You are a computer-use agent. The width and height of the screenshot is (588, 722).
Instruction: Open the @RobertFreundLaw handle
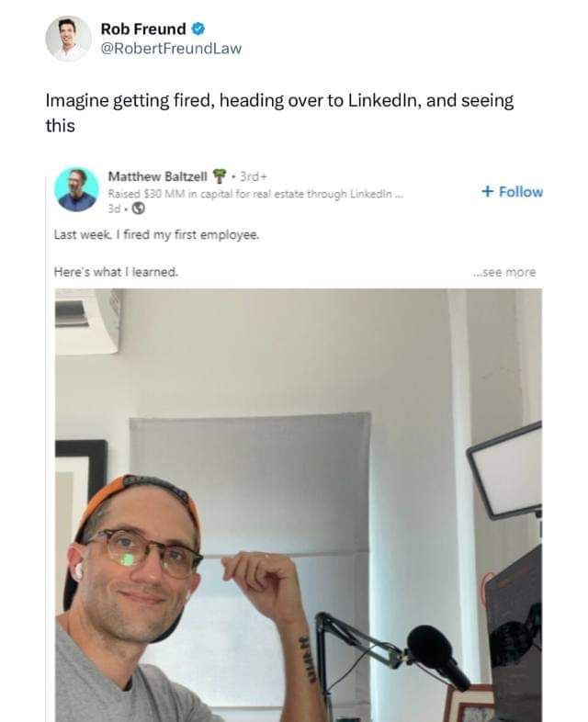[x=171, y=49]
